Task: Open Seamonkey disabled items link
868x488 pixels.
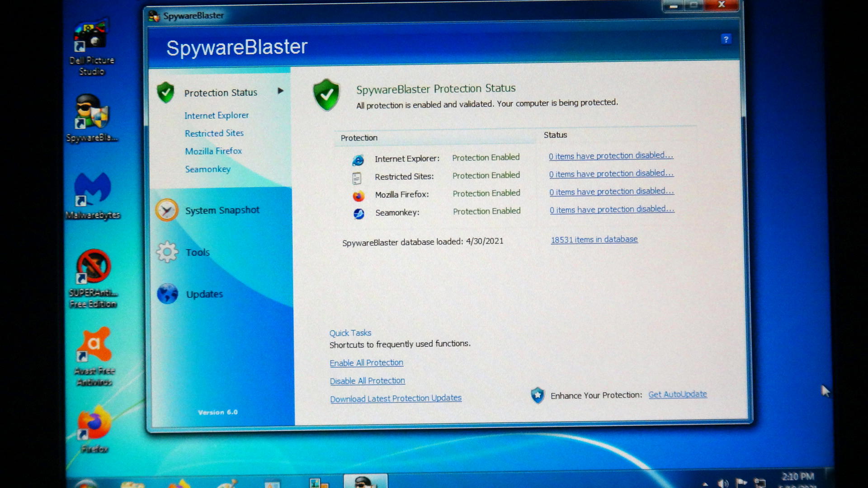Action: pos(612,210)
